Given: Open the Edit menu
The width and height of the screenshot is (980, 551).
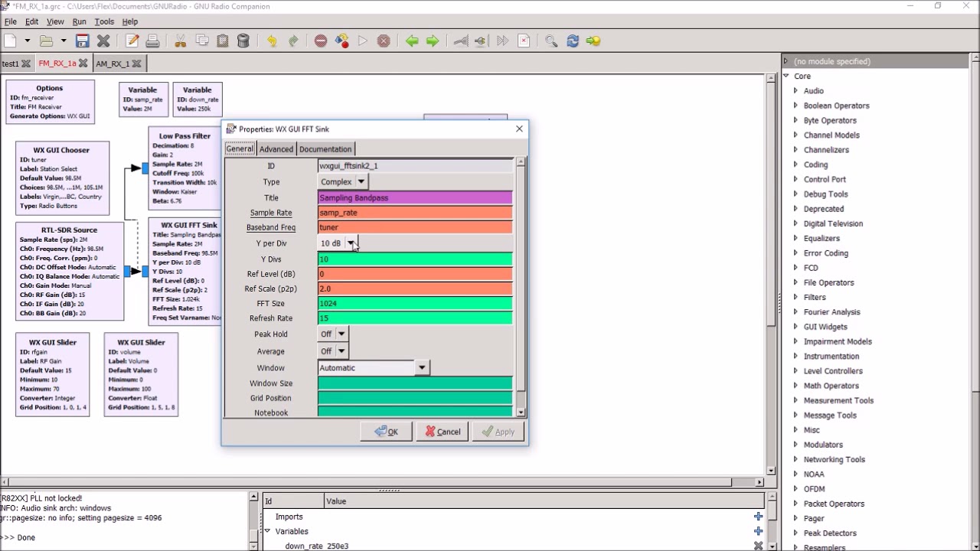Looking at the screenshot, I should [x=31, y=21].
